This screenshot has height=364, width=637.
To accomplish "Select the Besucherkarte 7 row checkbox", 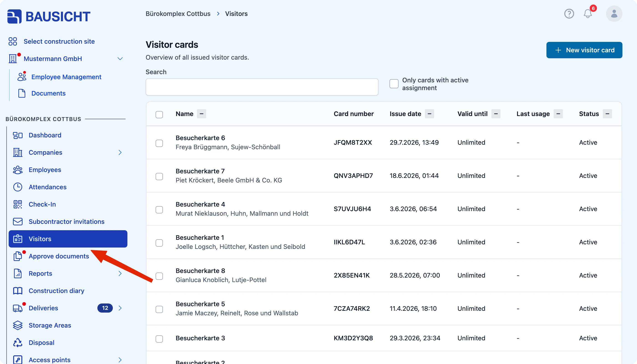I will point(159,177).
